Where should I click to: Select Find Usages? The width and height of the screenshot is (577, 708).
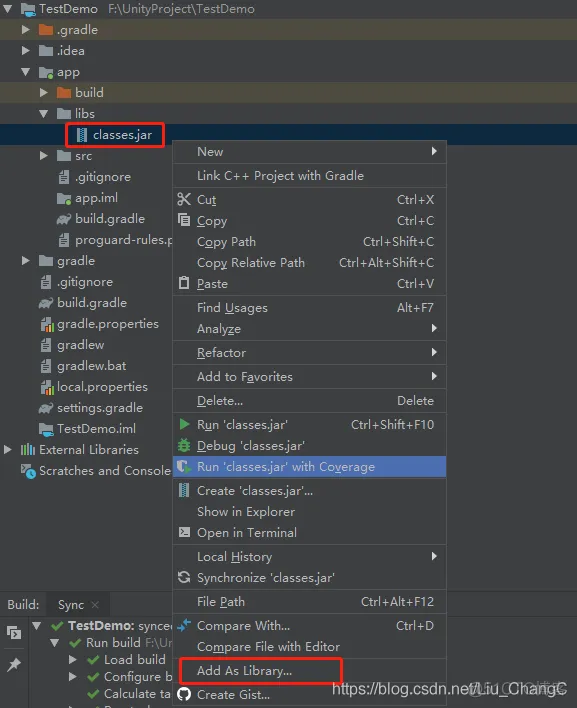pyautogui.click(x=310, y=307)
